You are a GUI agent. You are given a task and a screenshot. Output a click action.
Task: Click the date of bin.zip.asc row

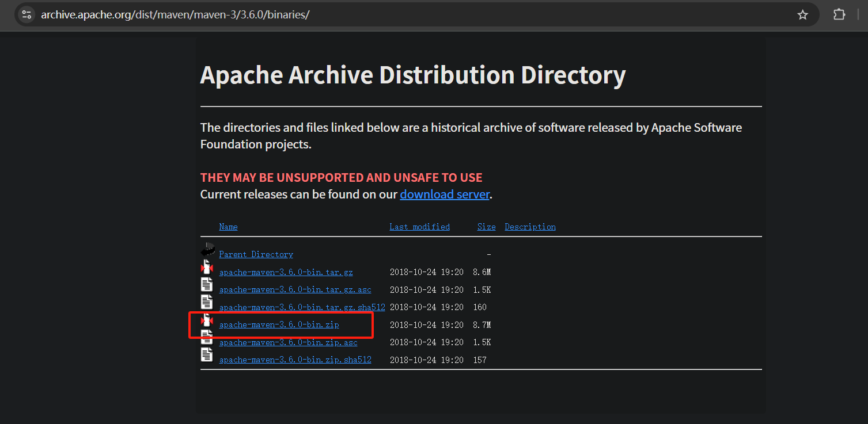[426, 342]
